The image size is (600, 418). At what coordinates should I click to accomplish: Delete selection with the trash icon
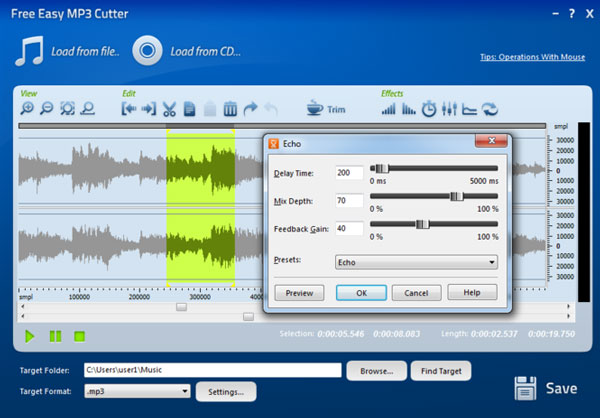pos(230,109)
